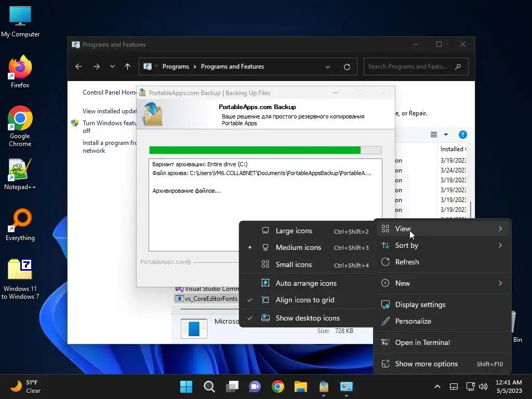Switch to PortableApps Backup taskbar icon
Viewport: 532px width, 399px height.
point(324,387)
